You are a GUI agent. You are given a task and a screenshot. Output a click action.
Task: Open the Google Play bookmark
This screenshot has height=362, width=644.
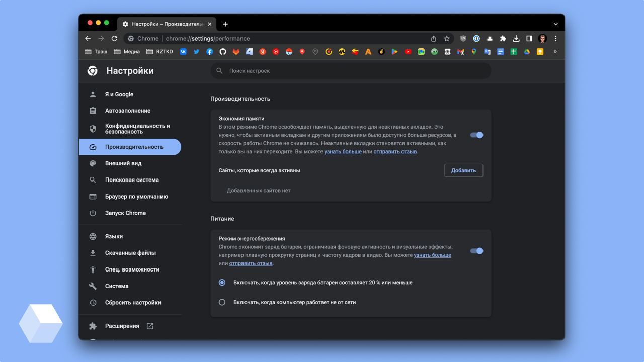pos(394,51)
